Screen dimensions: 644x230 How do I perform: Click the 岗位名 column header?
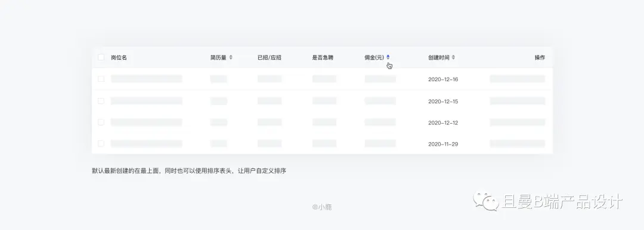119,57
